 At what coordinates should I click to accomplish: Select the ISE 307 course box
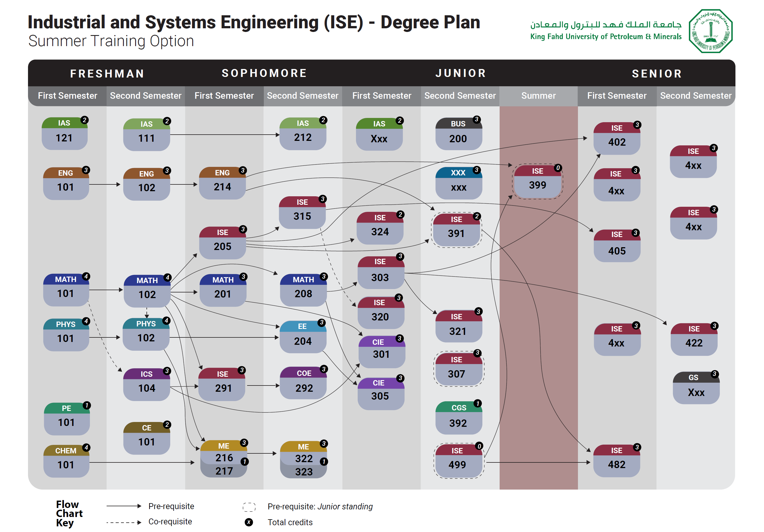click(459, 369)
